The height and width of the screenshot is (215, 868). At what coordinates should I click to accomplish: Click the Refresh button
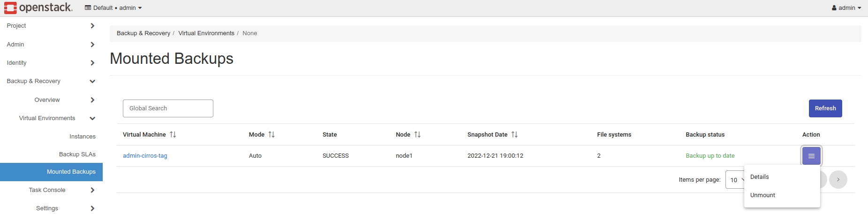click(x=825, y=108)
